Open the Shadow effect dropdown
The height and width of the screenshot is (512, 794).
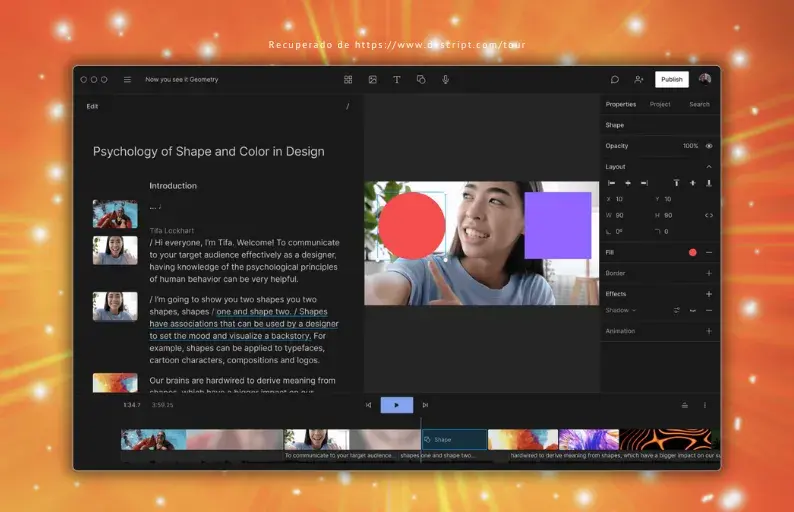pyautogui.click(x=621, y=311)
